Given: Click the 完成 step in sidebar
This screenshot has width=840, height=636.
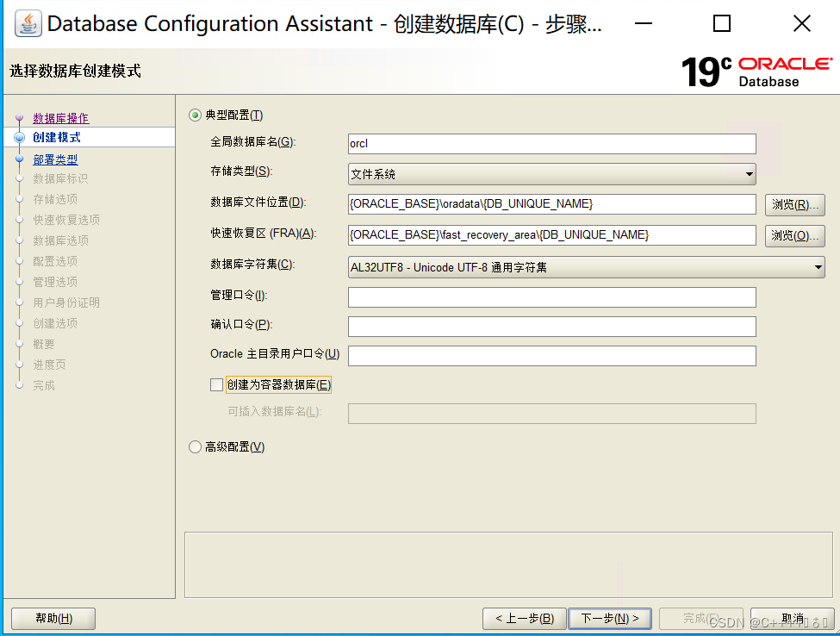Looking at the screenshot, I should coord(44,385).
